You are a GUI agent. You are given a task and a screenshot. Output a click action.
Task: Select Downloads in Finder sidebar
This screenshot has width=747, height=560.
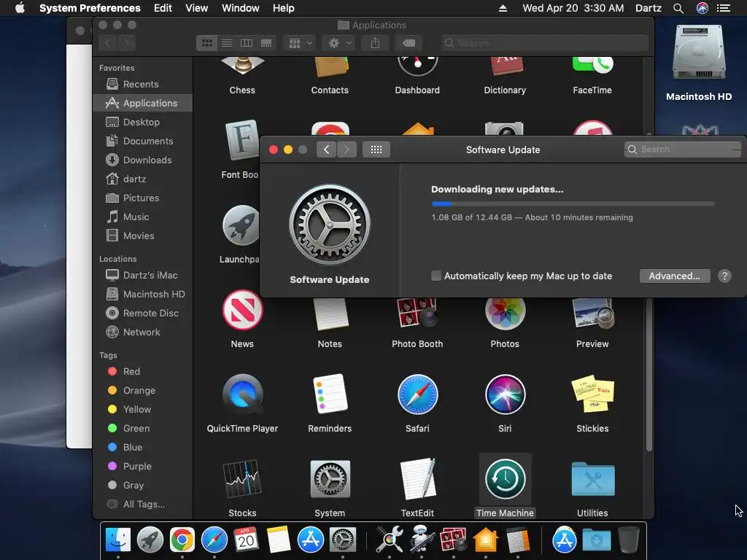click(147, 160)
